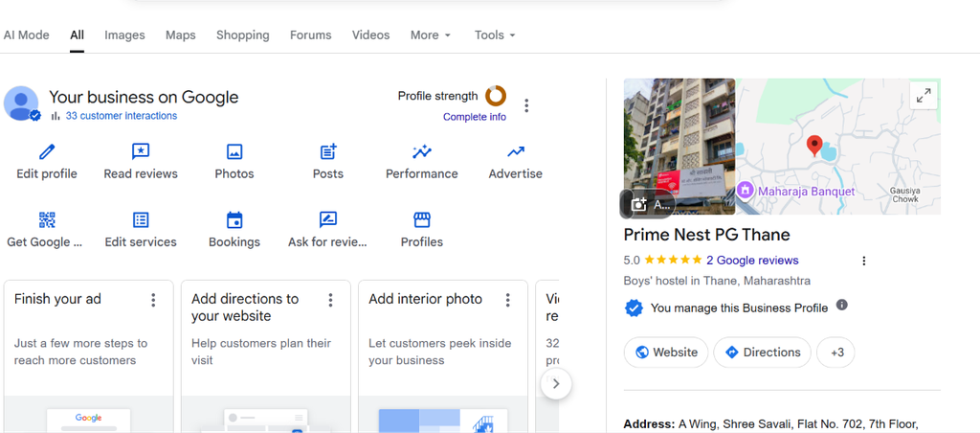Click the Address line text
This screenshot has height=433, width=980.
pyautogui.click(x=770, y=425)
